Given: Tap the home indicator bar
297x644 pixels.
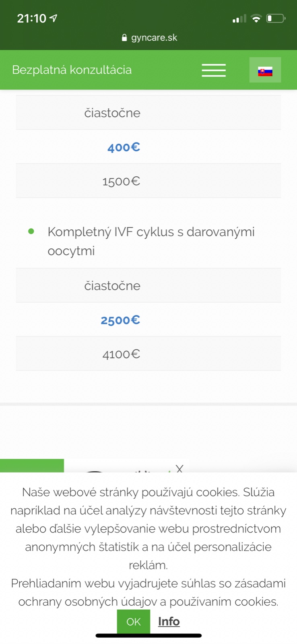Looking at the screenshot, I should [148, 636].
